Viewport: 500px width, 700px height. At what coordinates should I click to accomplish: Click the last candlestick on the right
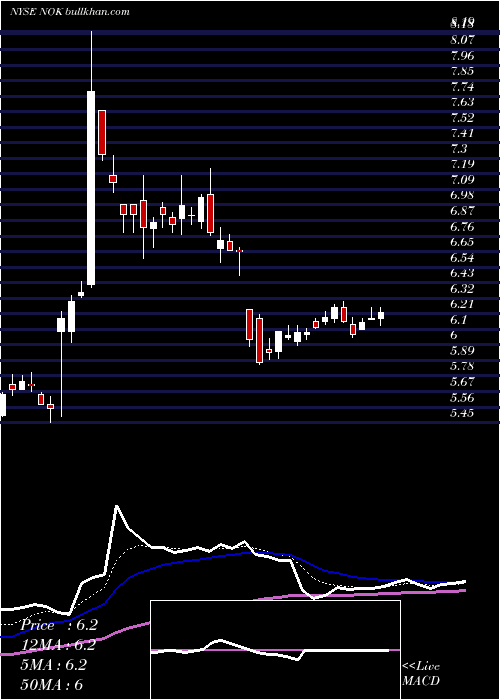[381, 315]
